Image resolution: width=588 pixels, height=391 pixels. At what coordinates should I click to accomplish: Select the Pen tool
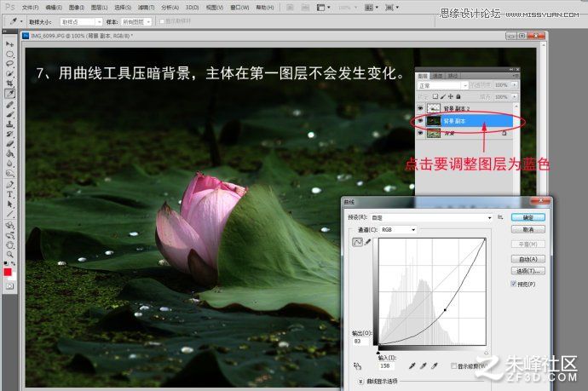9,185
